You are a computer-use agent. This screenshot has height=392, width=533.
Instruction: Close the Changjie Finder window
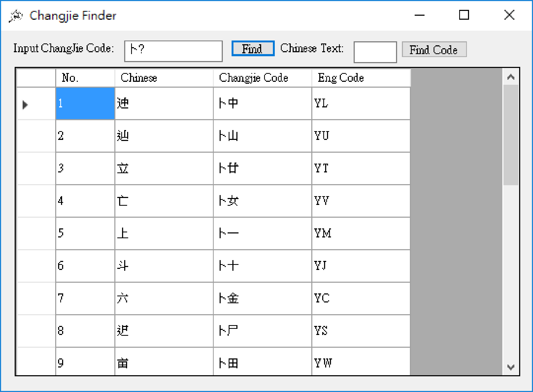click(x=509, y=15)
